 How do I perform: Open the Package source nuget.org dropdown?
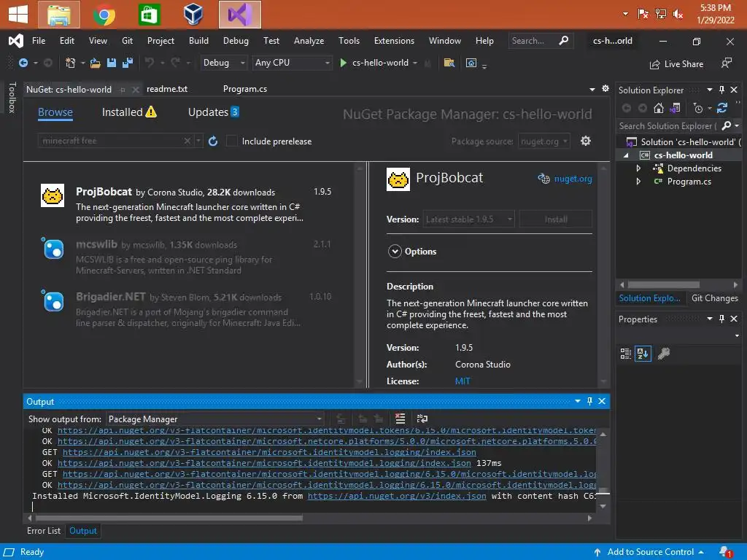click(x=544, y=141)
